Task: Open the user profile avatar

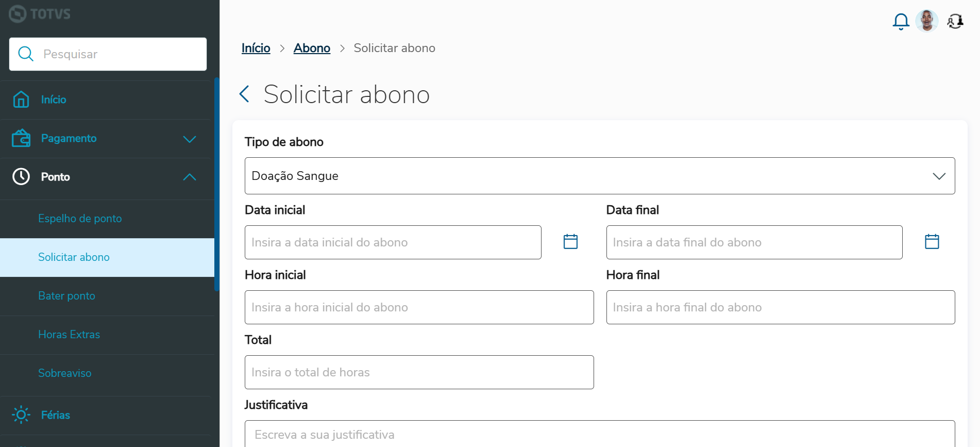Action: pyautogui.click(x=926, y=22)
